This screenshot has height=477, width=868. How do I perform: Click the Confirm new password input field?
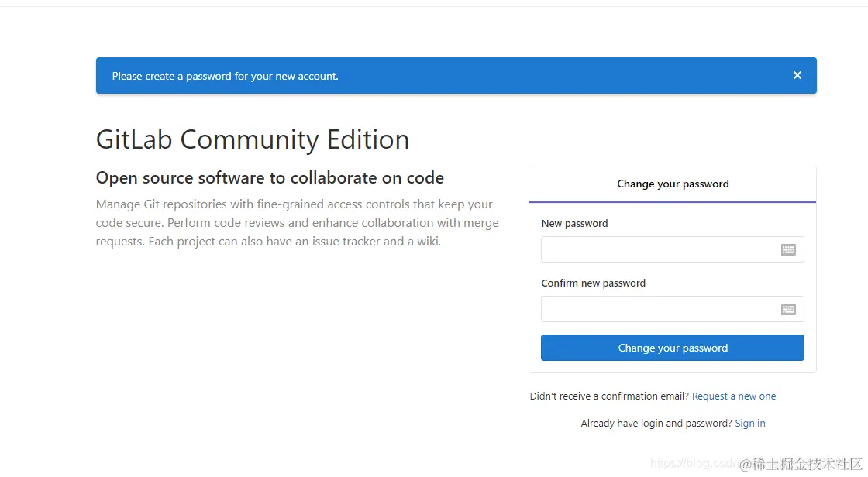click(672, 309)
